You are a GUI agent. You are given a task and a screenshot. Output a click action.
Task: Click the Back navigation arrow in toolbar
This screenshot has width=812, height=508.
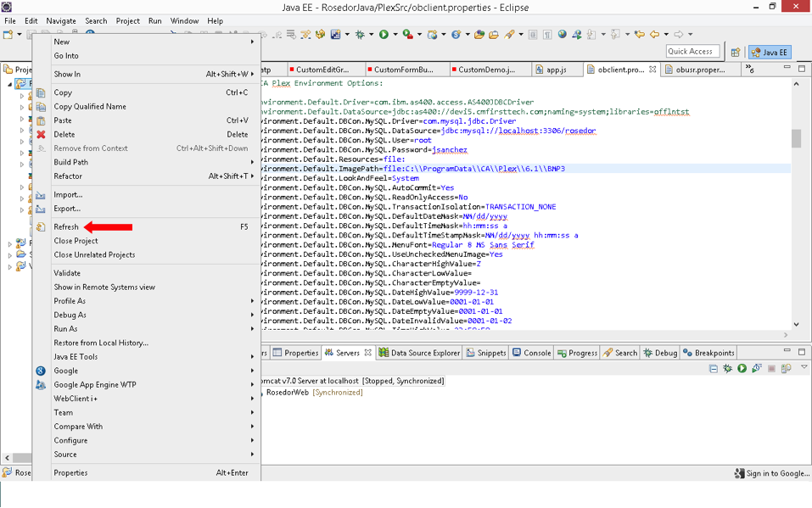pyautogui.click(x=654, y=35)
